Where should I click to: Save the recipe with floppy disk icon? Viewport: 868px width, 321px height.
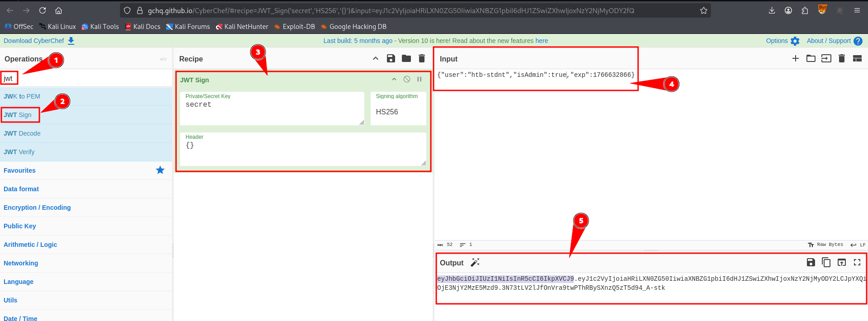[391, 58]
